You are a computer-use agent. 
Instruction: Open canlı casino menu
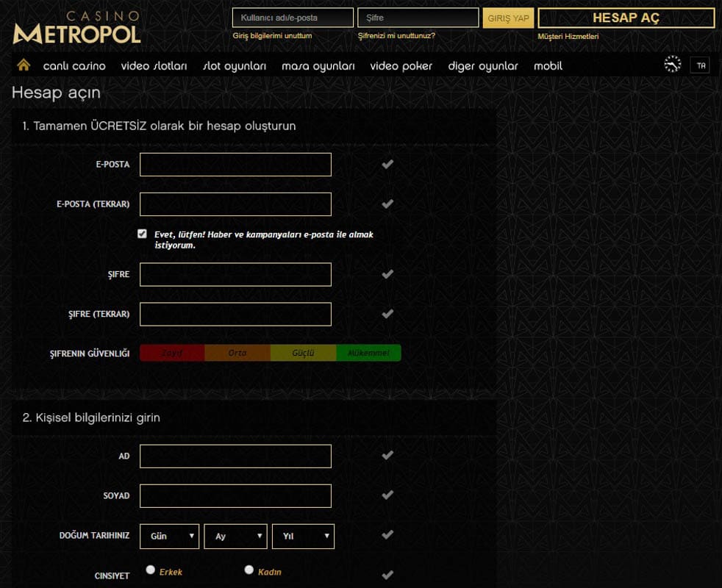pos(74,66)
